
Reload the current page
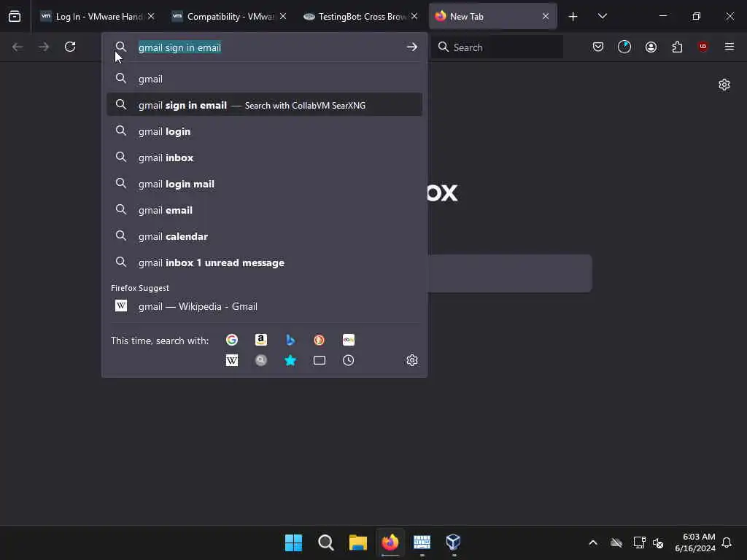click(70, 47)
